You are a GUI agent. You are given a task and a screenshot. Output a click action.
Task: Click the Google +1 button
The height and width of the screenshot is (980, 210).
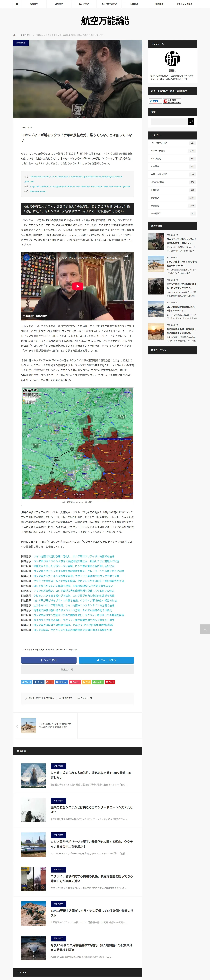pyautogui.click(x=50, y=682)
